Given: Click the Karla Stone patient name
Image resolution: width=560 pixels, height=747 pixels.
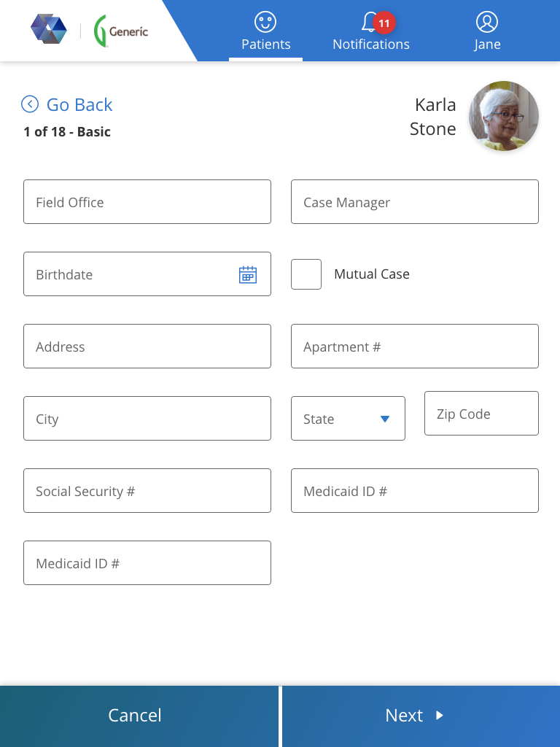Looking at the screenshot, I should pyautogui.click(x=433, y=117).
